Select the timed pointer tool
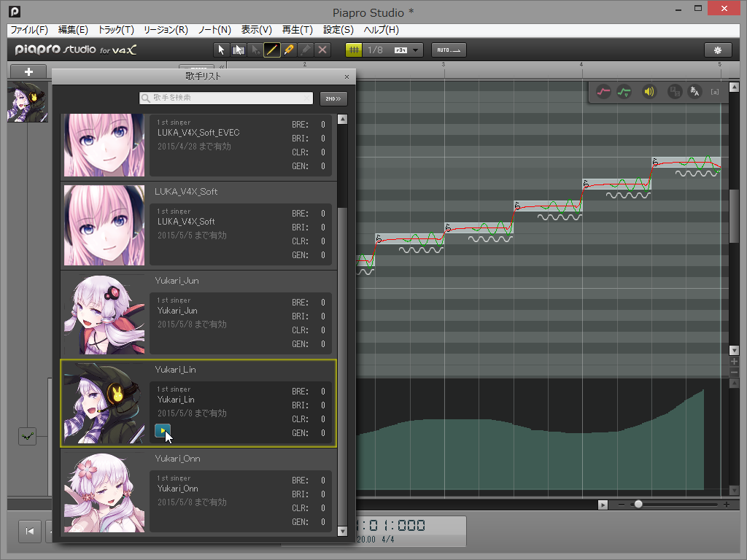The height and width of the screenshot is (560, 747). pos(255,50)
